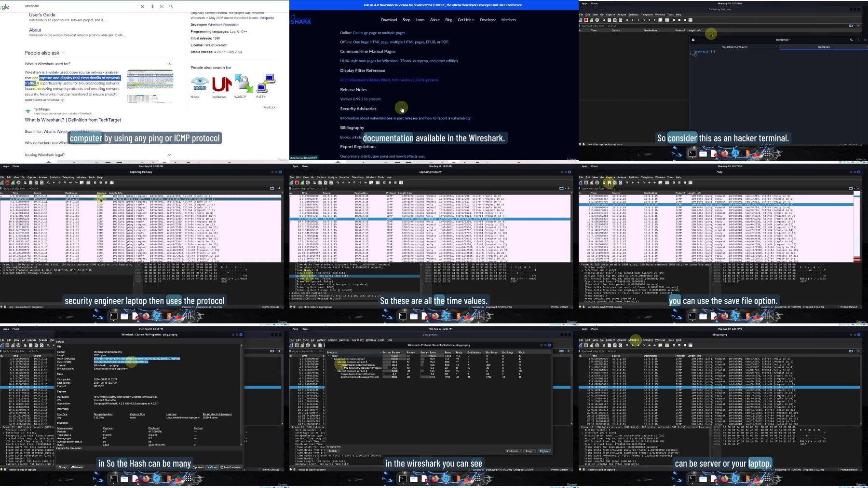
Task: Open the User's Guide link in Google results
Action: pyautogui.click(x=42, y=15)
